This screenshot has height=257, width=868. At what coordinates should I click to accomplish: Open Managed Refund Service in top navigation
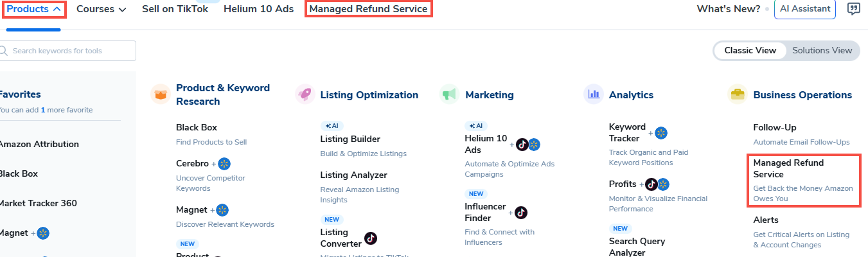pos(368,9)
